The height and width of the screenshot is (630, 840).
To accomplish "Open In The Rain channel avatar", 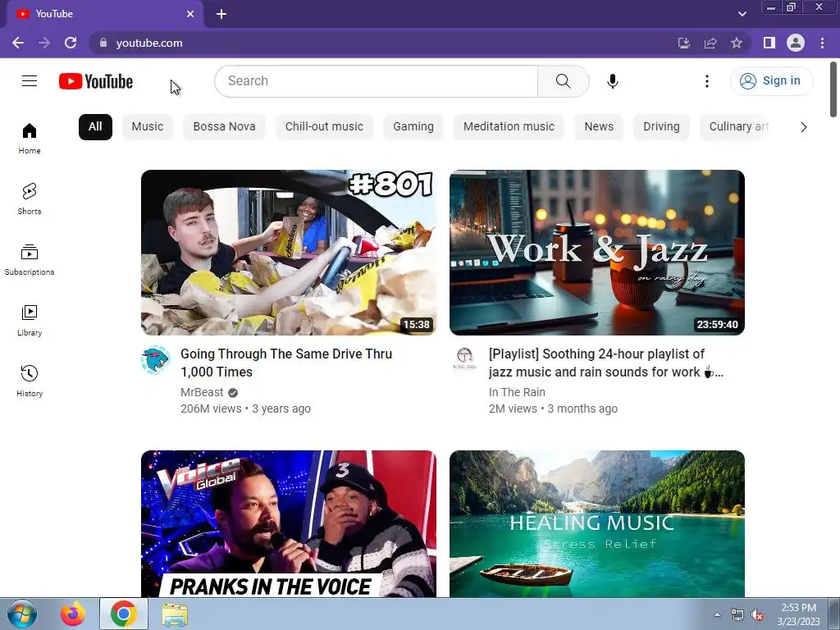I will (x=464, y=358).
